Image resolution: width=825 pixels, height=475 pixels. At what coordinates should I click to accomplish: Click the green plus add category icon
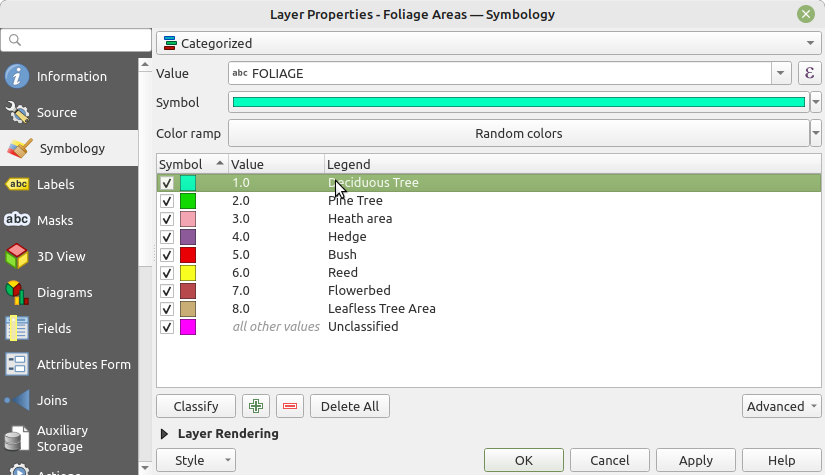coord(257,406)
